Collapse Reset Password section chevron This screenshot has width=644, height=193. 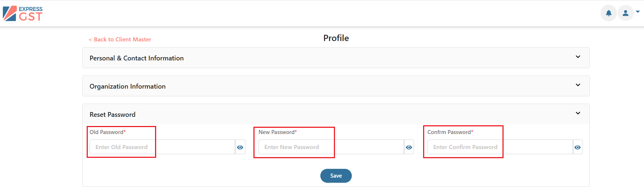click(578, 113)
